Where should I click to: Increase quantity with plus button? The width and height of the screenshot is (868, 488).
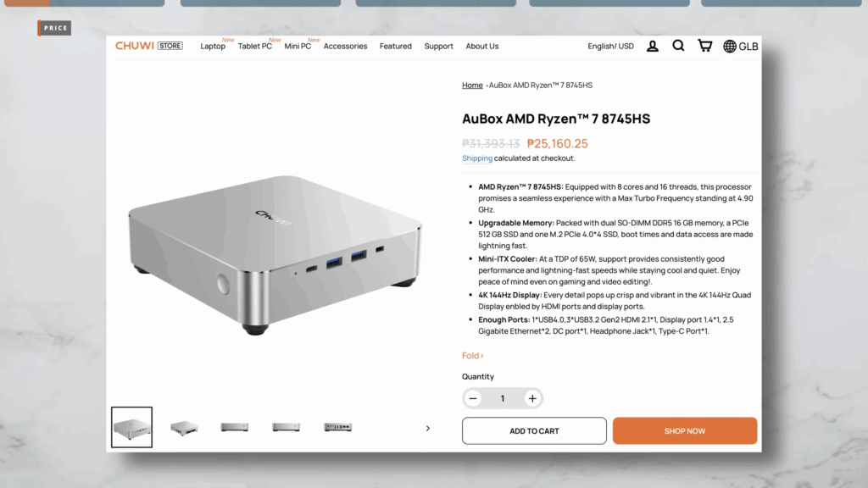point(532,398)
